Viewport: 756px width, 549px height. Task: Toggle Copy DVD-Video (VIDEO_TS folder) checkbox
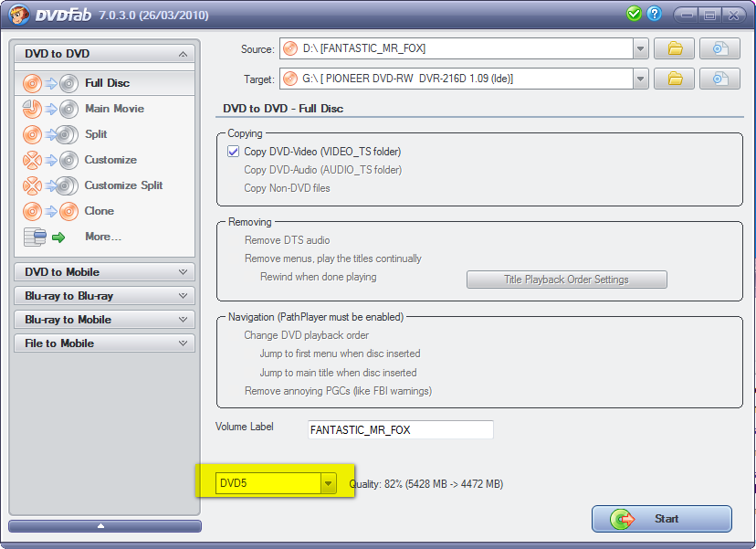[x=234, y=152]
